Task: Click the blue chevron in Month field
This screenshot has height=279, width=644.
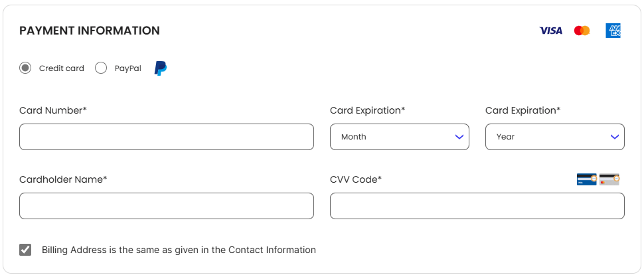Action: [459, 137]
